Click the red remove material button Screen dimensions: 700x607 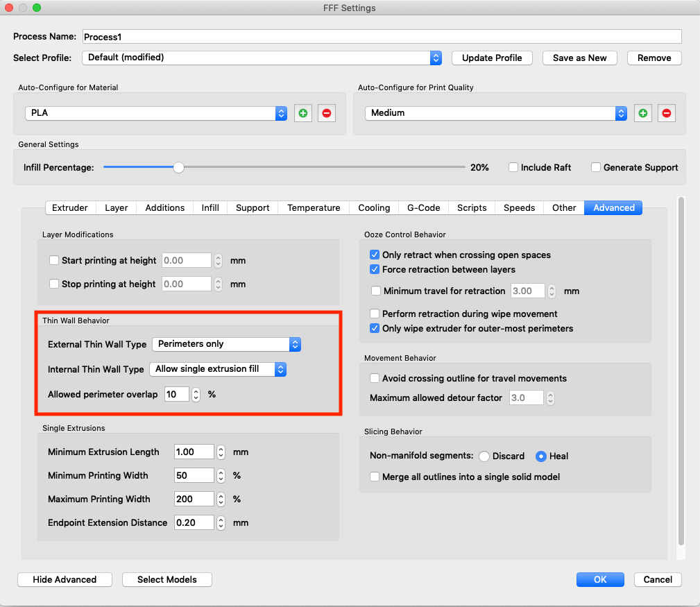click(326, 113)
